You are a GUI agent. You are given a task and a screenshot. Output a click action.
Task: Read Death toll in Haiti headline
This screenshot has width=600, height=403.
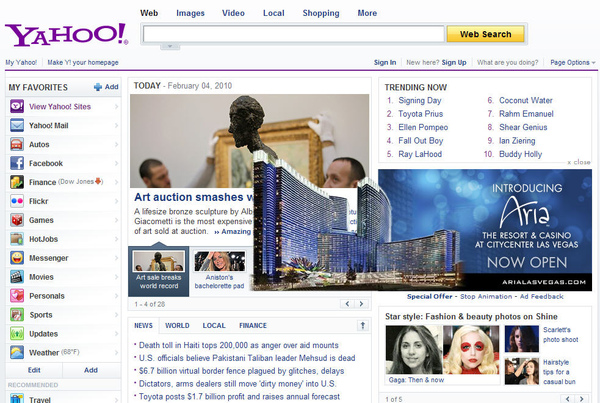[238, 345]
